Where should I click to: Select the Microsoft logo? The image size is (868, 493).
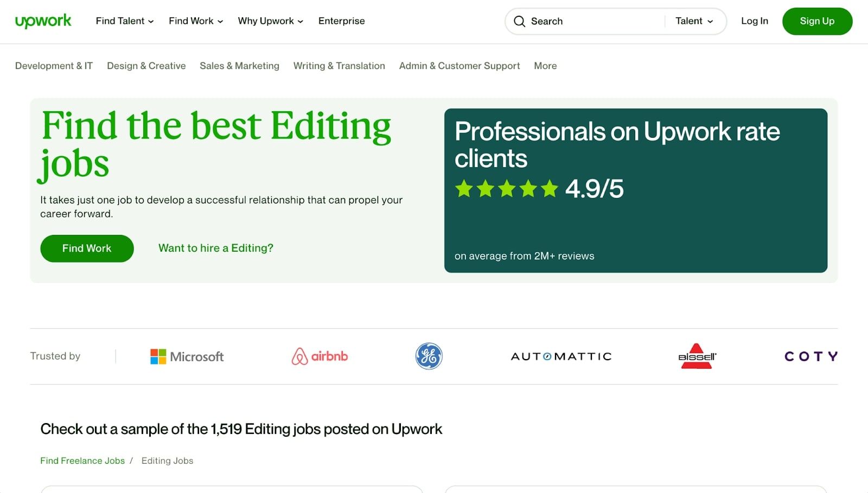coord(187,356)
